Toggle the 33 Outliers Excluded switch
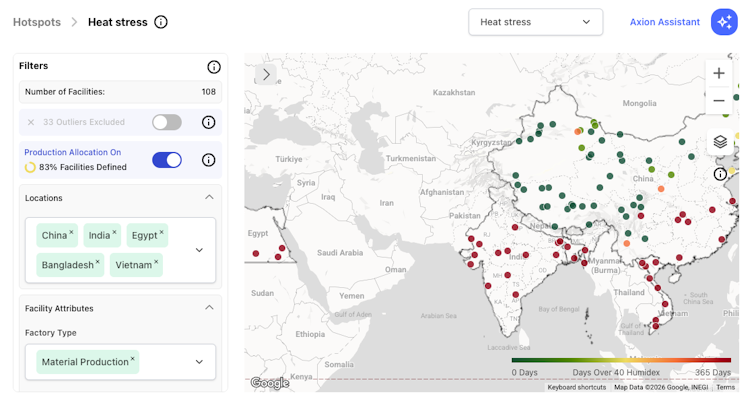Image resolution: width=750 pixels, height=403 pixels. coord(167,122)
